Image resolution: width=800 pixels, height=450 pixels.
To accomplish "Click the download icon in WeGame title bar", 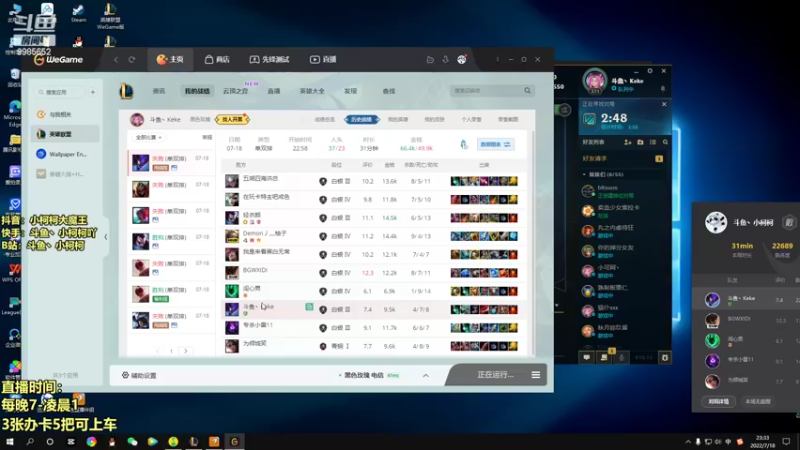I will (x=445, y=60).
